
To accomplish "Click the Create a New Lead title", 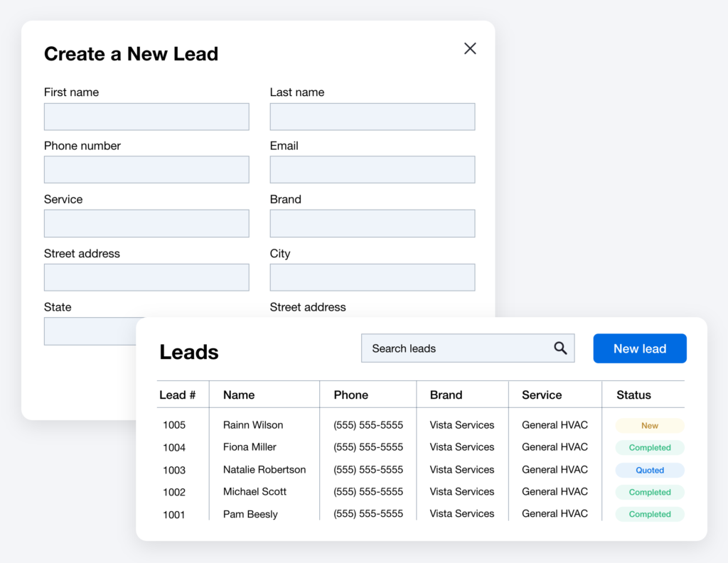I will pyautogui.click(x=131, y=54).
